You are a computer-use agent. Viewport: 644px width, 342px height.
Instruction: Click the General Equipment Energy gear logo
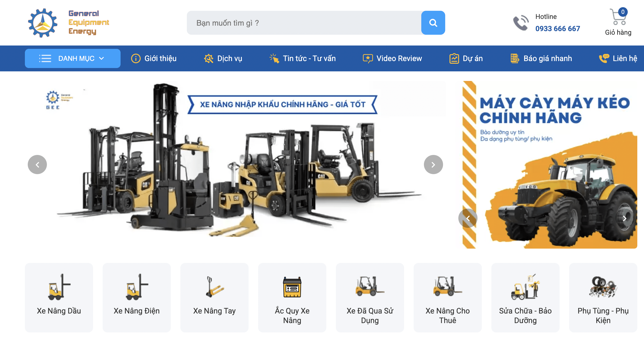pyautogui.click(x=43, y=23)
